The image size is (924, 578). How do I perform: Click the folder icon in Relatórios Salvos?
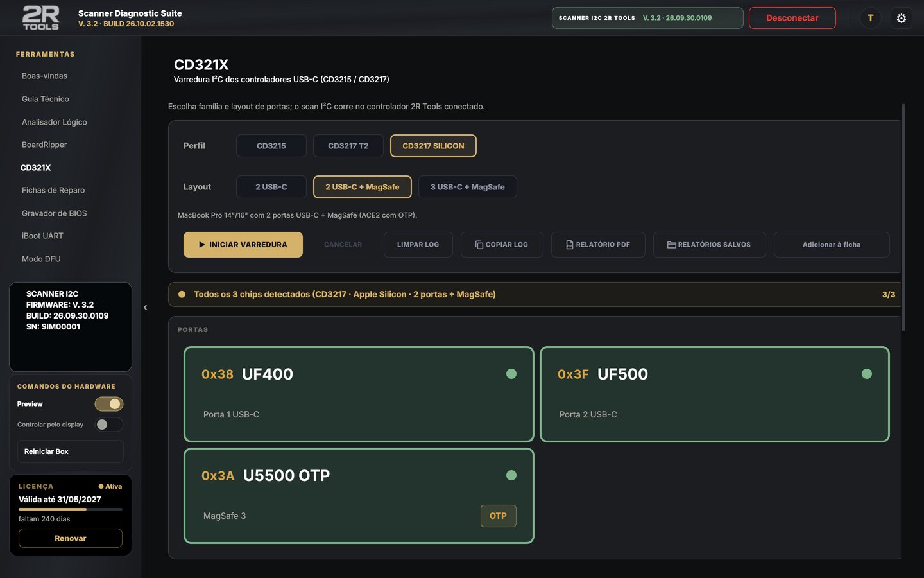click(x=671, y=245)
